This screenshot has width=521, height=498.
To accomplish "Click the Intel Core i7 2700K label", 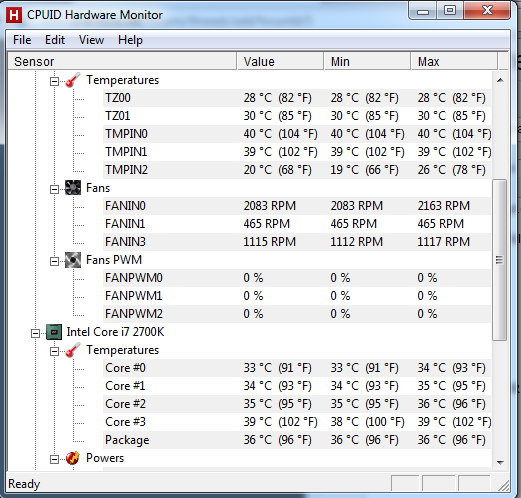I will [x=115, y=332].
